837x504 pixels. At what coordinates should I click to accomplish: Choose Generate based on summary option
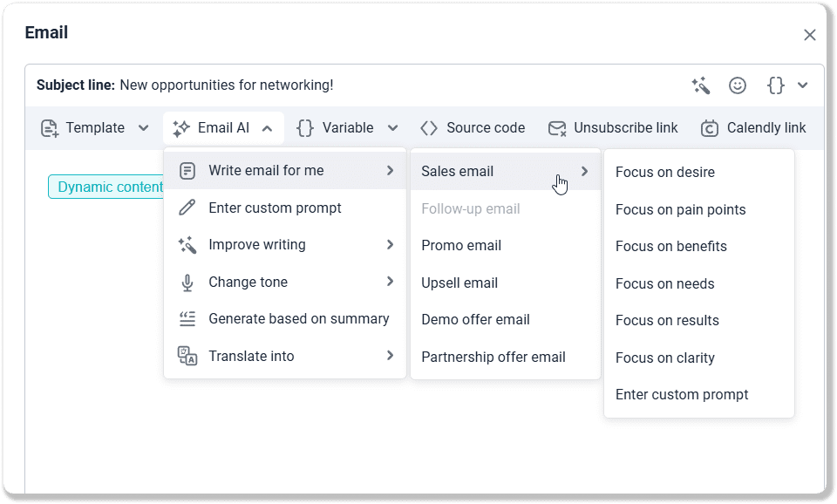point(298,319)
